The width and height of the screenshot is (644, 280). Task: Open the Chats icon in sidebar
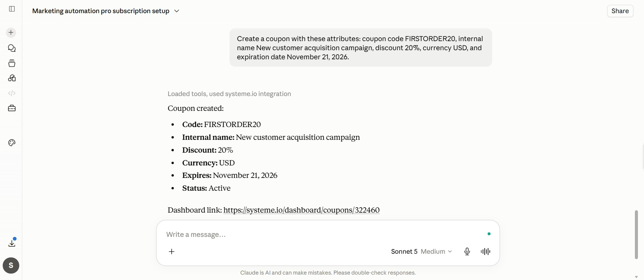click(12, 48)
